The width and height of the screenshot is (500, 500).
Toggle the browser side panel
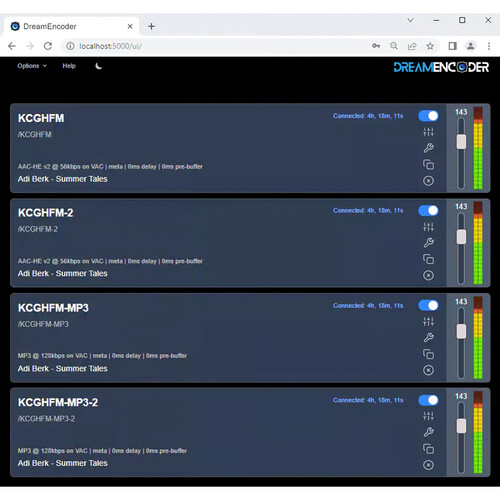tap(452, 46)
